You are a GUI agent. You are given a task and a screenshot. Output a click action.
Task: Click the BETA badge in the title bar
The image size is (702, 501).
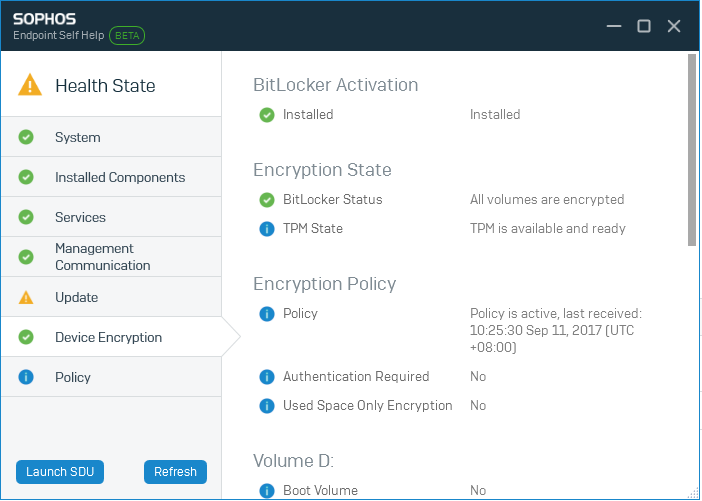coord(127,36)
